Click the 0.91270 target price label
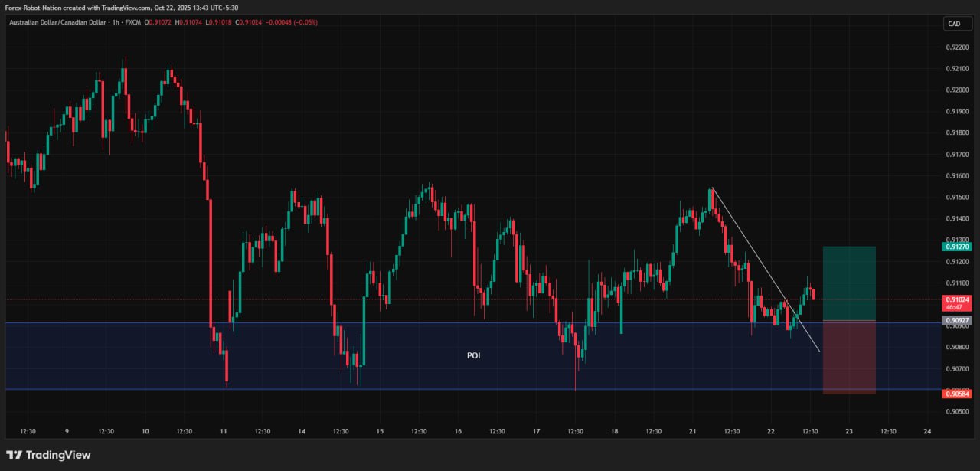This screenshot has height=471, width=980. tap(958, 247)
